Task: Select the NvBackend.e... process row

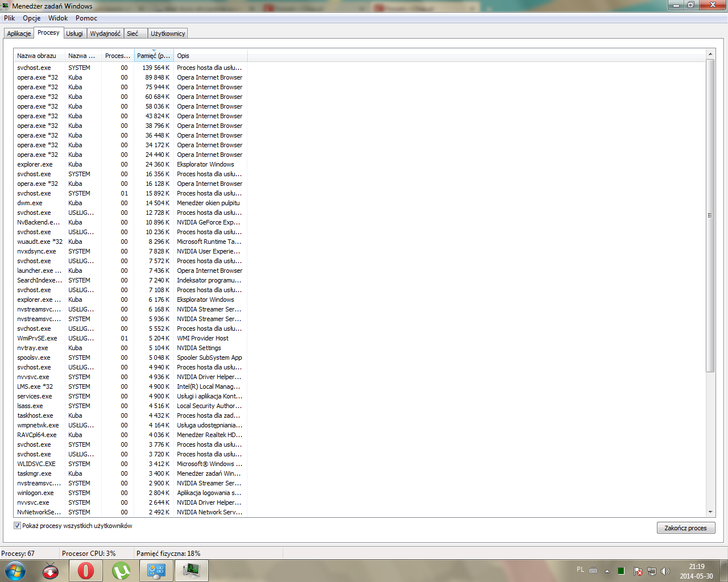Action: point(131,222)
